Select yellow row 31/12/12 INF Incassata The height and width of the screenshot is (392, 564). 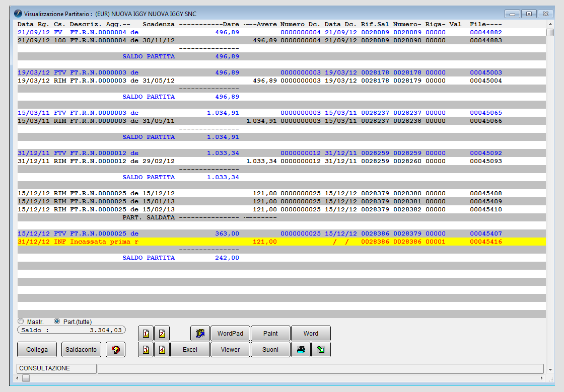click(x=281, y=242)
